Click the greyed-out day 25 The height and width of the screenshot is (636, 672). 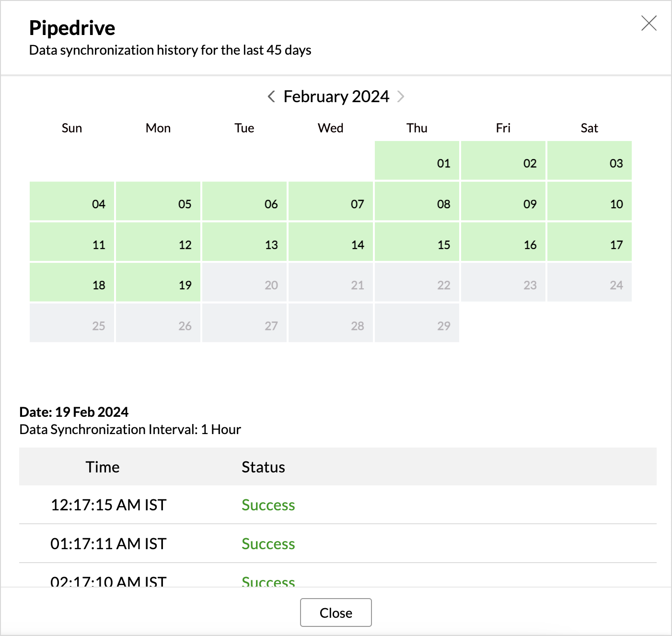[x=72, y=323]
